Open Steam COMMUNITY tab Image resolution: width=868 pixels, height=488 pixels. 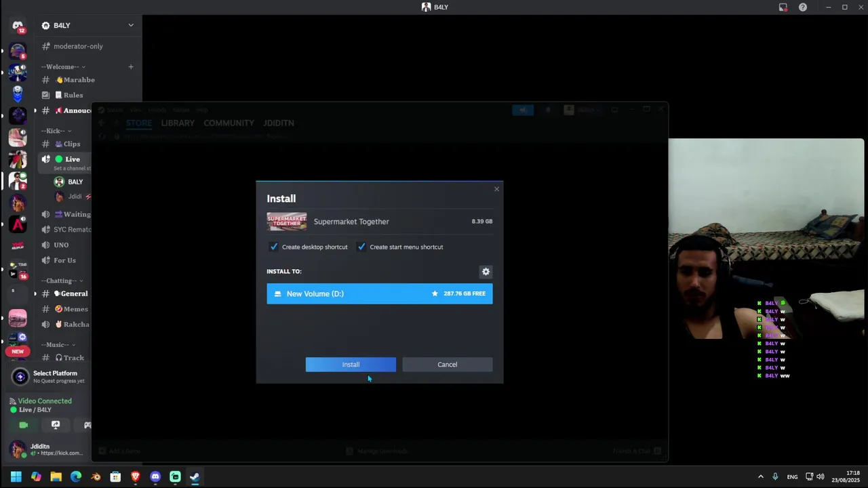229,123
